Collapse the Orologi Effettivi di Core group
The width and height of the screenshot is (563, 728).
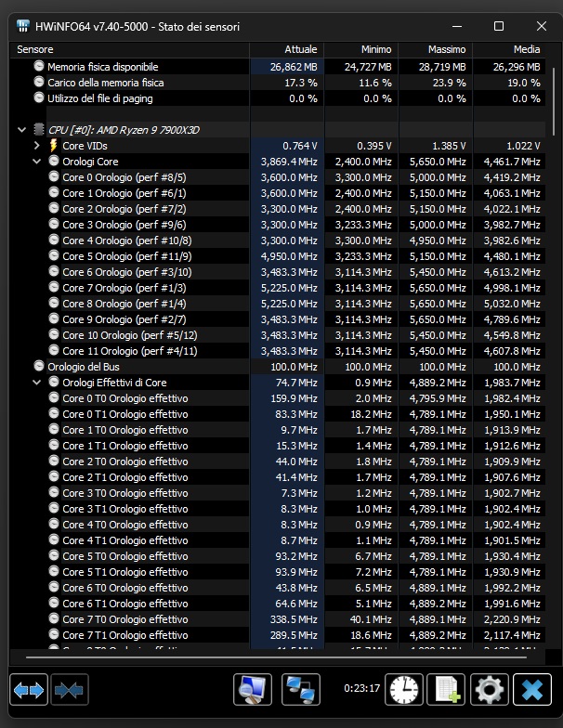click(37, 383)
